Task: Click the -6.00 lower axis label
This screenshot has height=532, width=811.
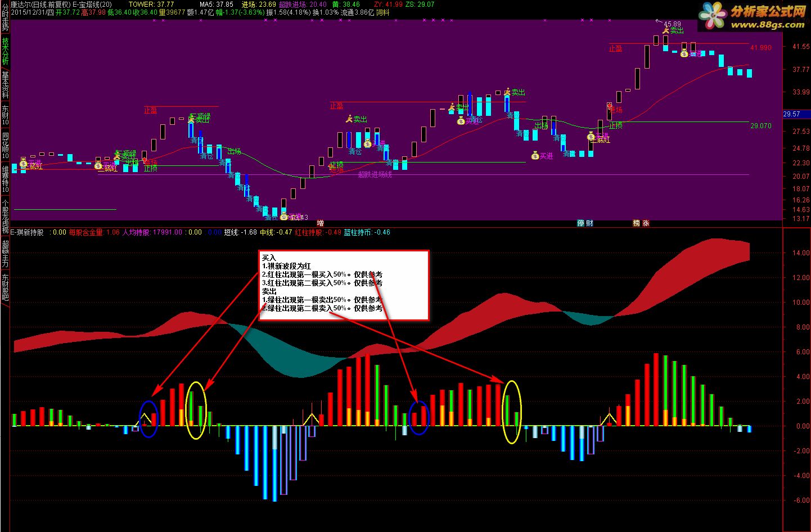Action: [800, 501]
